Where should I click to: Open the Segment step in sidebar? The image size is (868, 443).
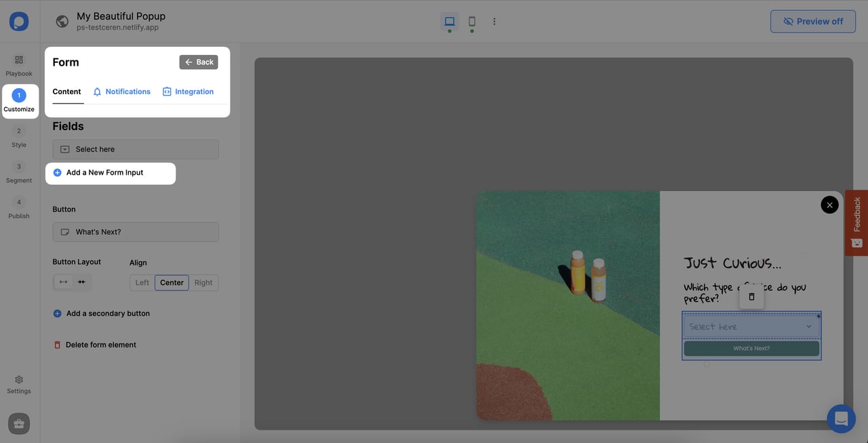pos(18,173)
